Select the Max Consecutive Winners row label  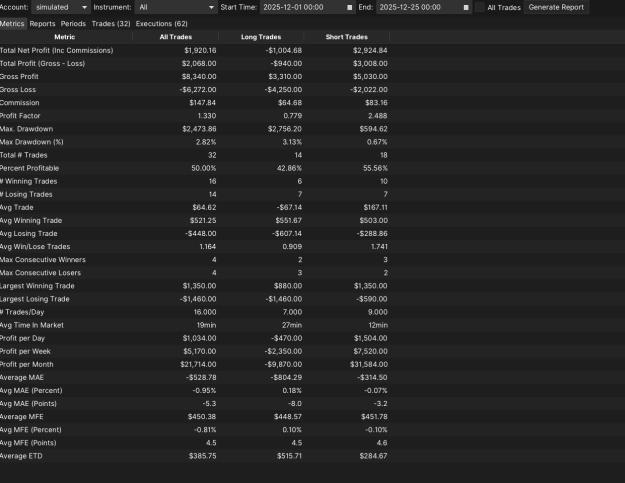tap(43, 260)
